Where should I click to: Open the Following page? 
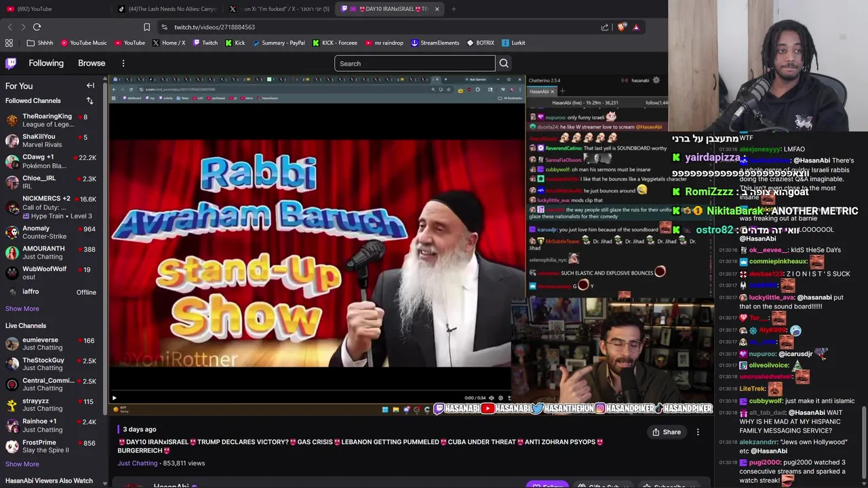click(x=46, y=63)
